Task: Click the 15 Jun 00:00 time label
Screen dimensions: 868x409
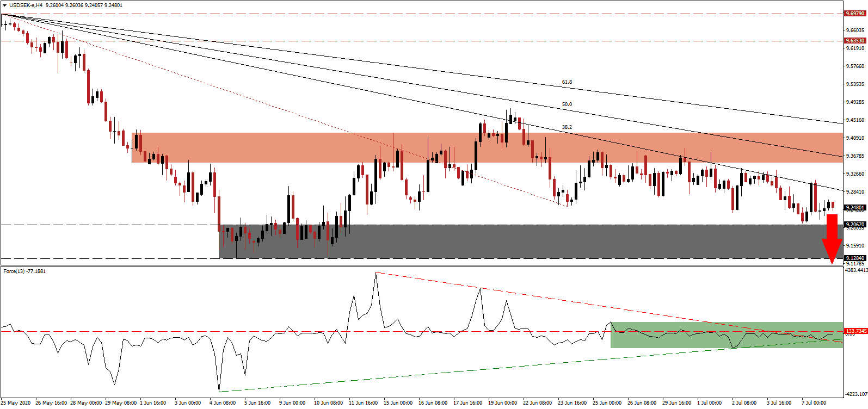Action: (398, 403)
